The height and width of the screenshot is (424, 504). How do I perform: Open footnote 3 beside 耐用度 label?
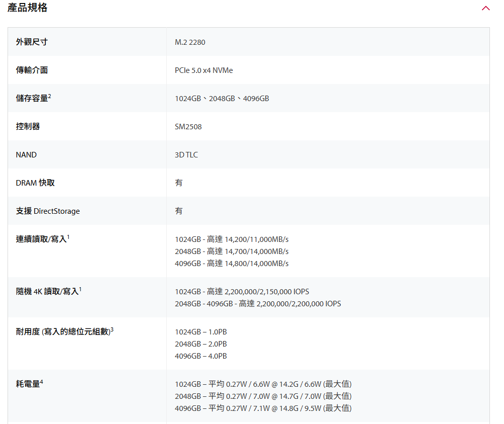tap(112, 329)
